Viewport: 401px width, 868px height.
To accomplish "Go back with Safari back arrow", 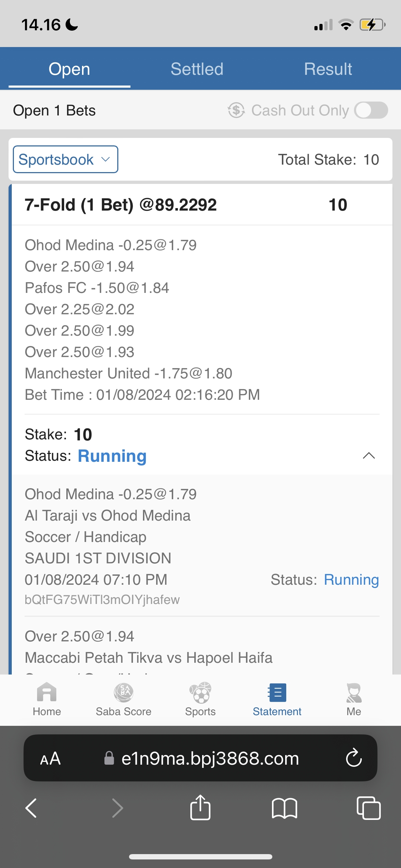I will (31, 808).
